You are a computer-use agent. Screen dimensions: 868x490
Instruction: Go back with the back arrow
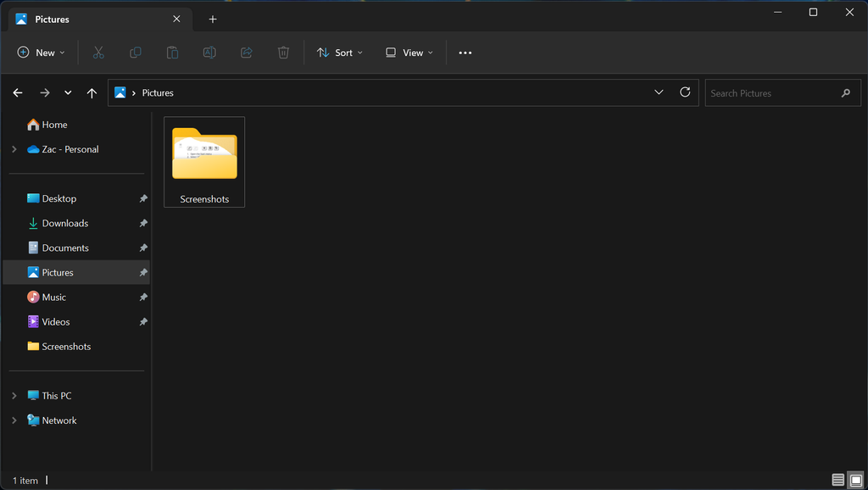point(17,92)
